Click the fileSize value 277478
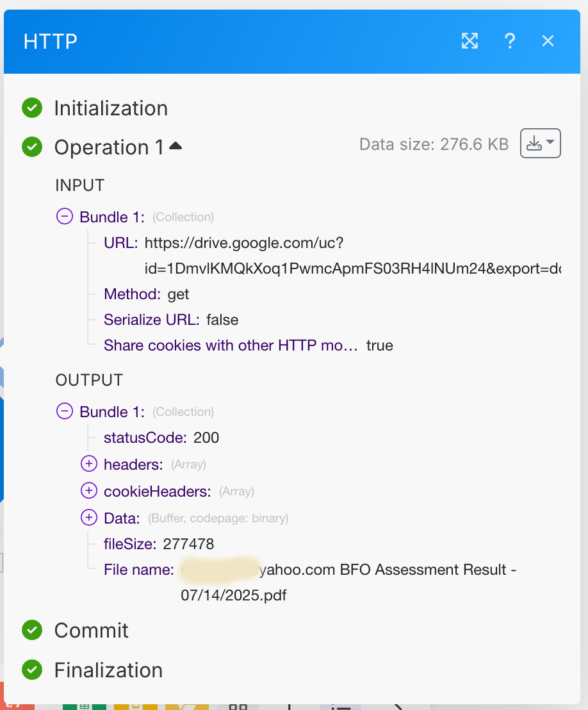The width and height of the screenshot is (588, 710). (188, 544)
